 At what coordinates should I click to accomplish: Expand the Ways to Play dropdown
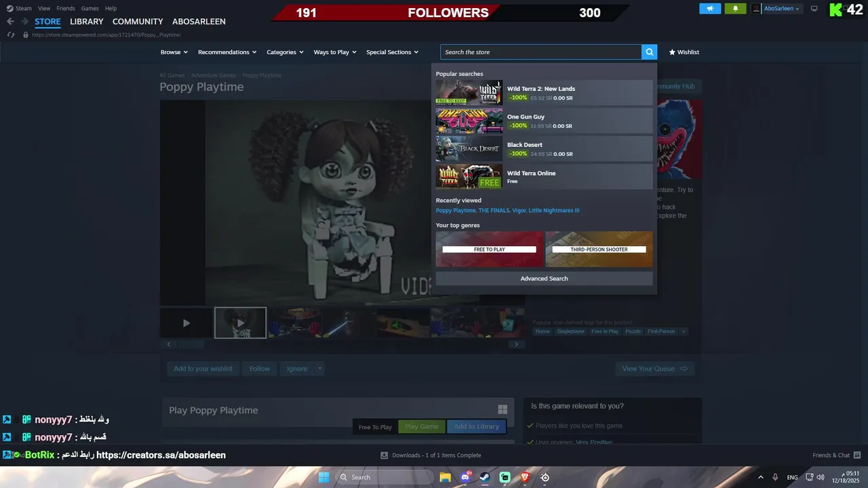click(335, 52)
